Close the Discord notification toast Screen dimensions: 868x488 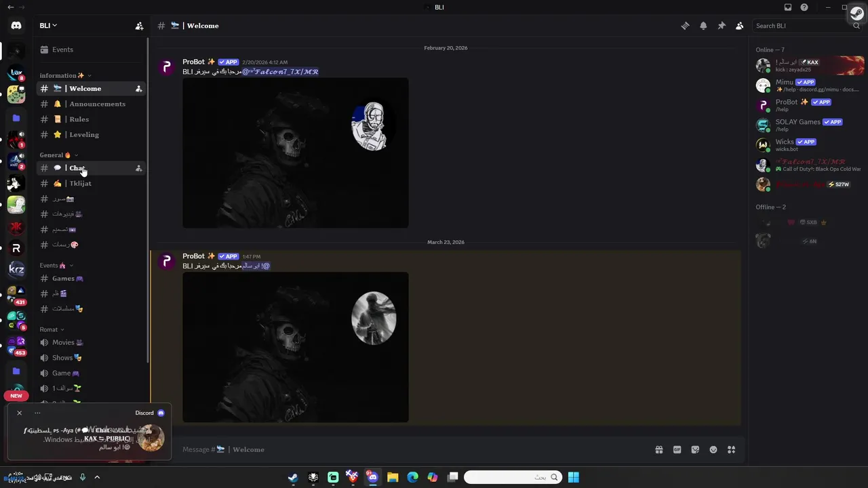19,413
